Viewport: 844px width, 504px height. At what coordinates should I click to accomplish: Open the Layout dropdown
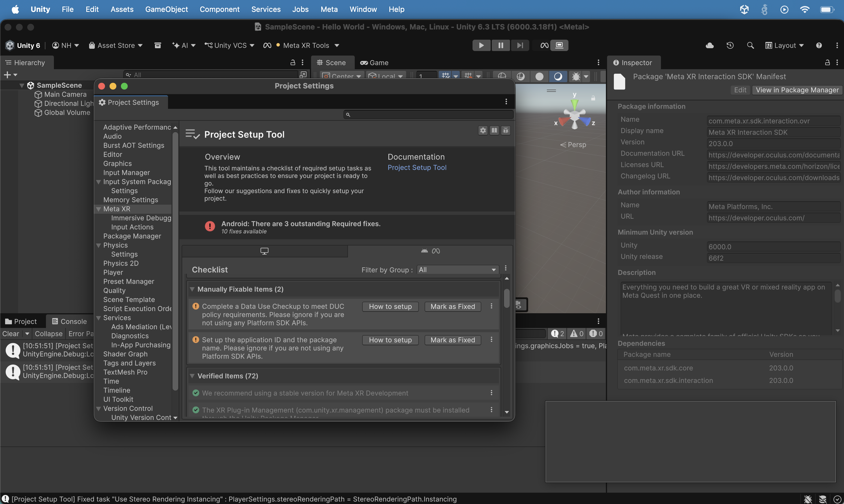(x=784, y=45)
